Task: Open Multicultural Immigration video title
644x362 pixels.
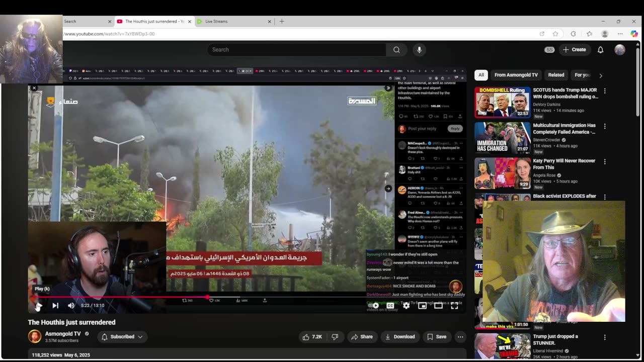Action: (x=564, y=129)
